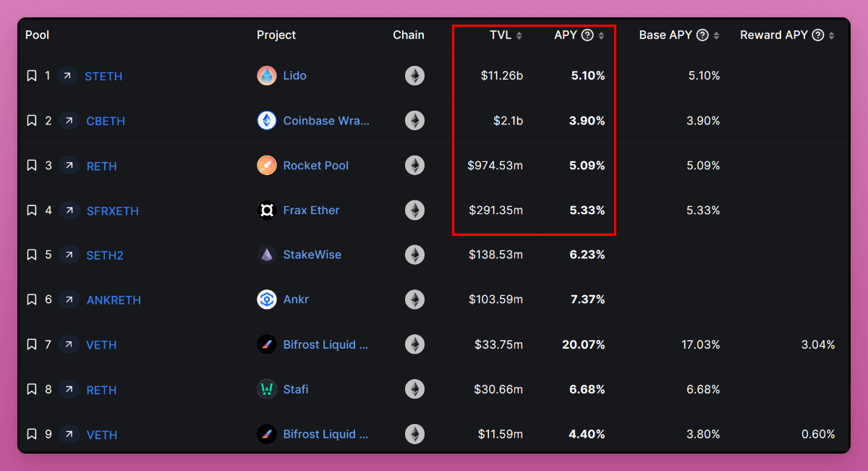Toggle bookmark for CBETH pool

click(x=32, y=121)
